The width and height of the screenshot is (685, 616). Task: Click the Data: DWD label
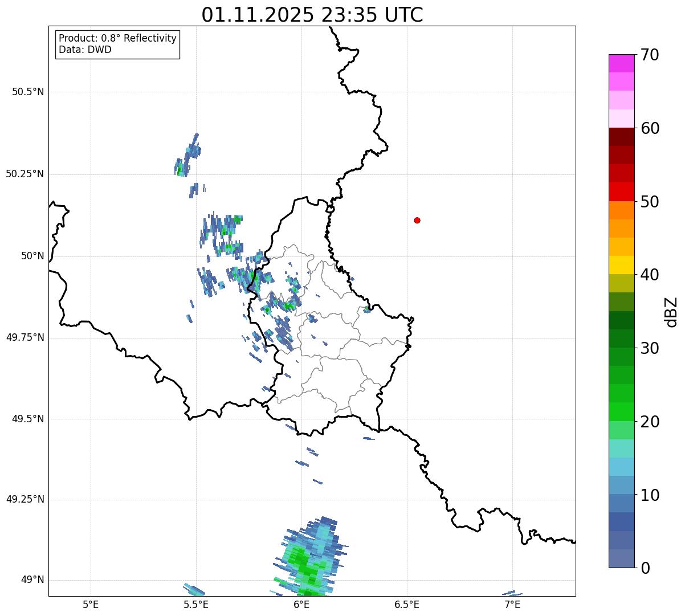(85, 50)
